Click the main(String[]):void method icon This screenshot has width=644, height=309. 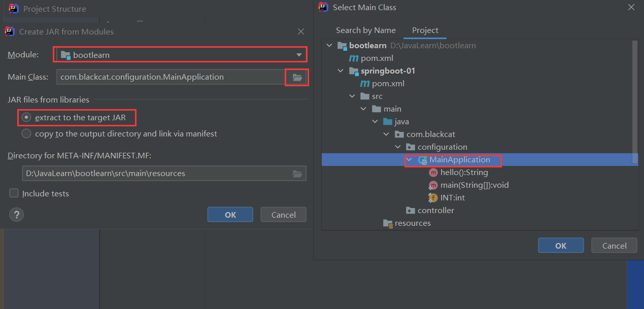[x=433, y=185]
